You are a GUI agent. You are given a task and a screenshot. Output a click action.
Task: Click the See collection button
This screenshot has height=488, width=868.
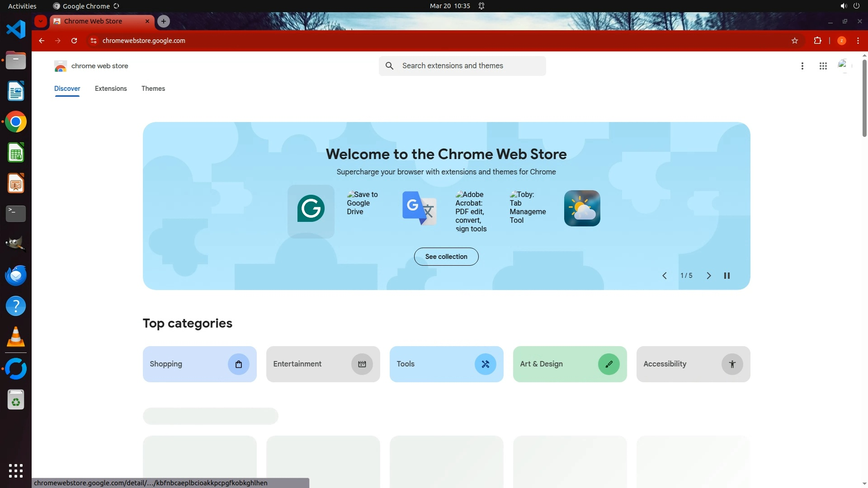pyautogui.click(x=446, y=257)
